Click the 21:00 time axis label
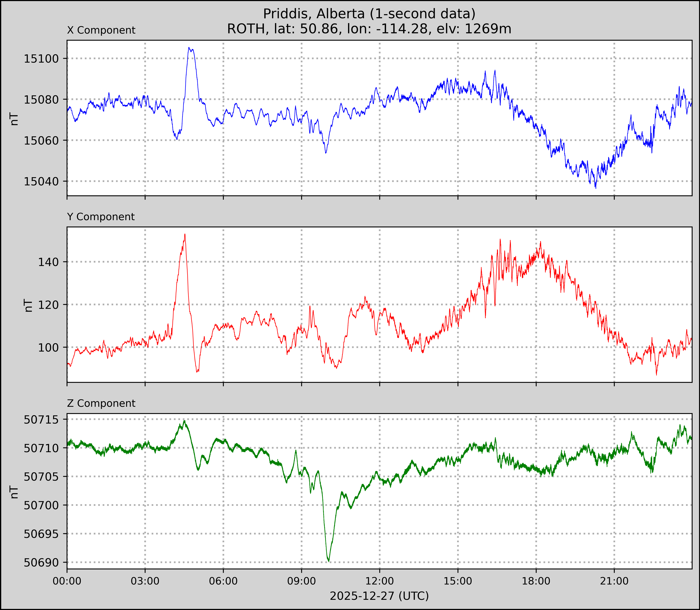700x610 pixels. 614,581
